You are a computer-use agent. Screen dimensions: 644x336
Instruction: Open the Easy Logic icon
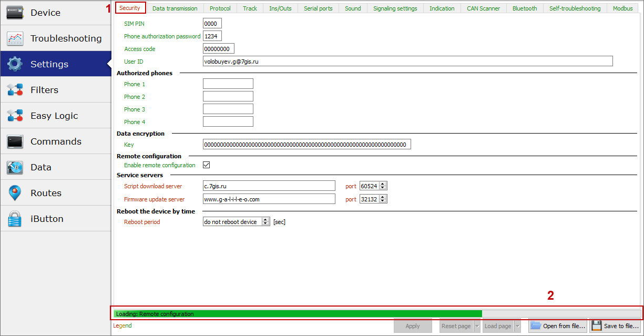click(15, 116)
